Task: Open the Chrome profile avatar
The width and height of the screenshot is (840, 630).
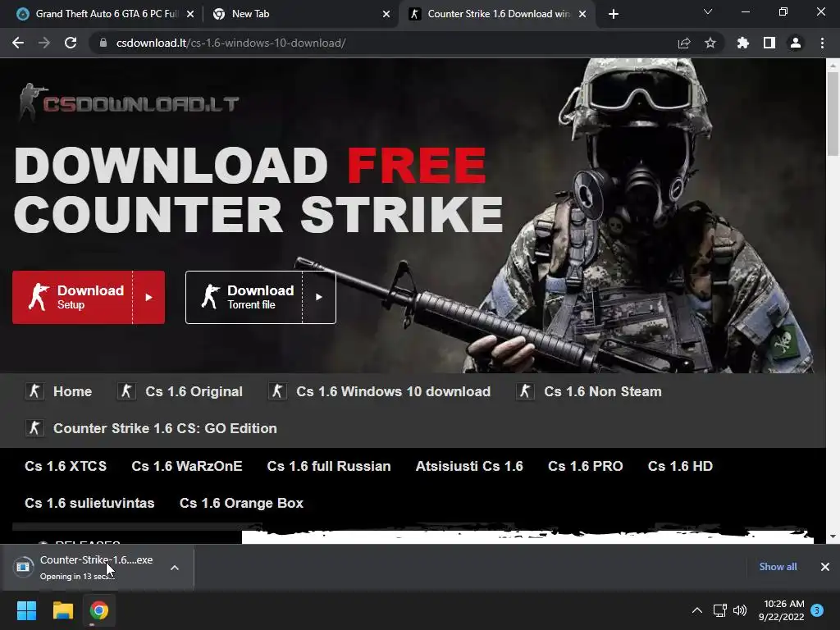Action: coord(796,43)
